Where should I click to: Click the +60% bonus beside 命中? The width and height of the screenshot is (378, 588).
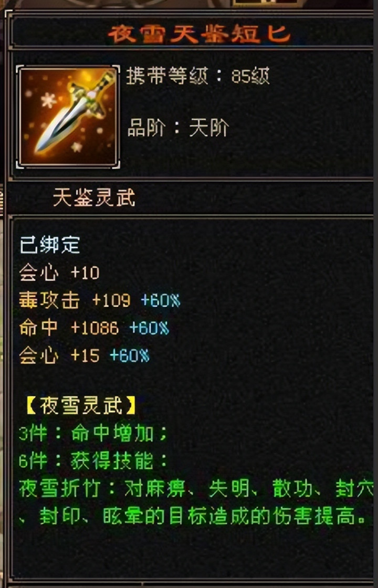[149, 328]
